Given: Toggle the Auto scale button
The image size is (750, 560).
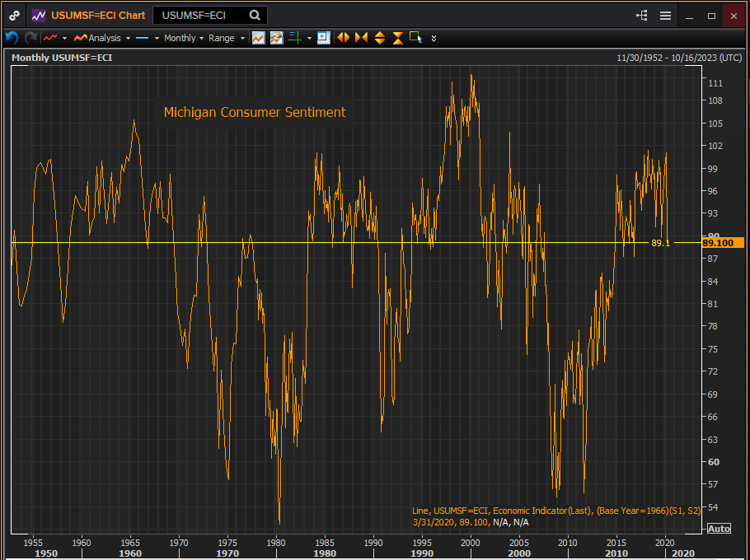Looking at the screenshot, I should (x=719, y=528).
